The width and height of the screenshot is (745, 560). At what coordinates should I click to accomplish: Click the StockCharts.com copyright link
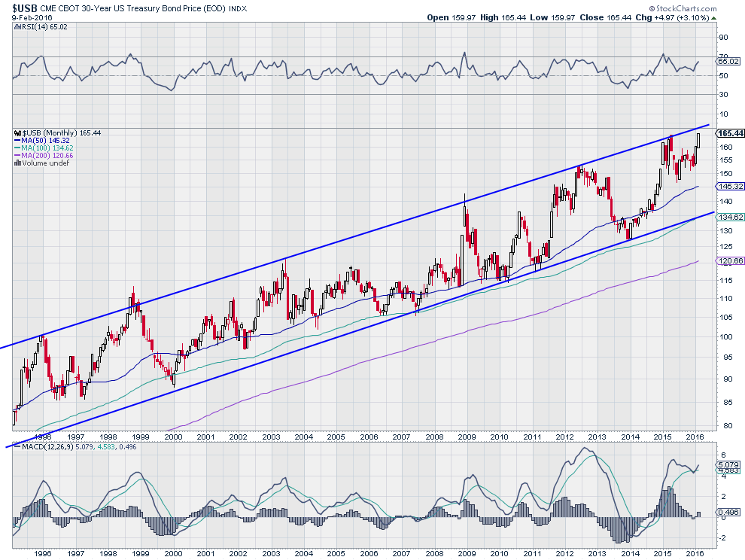tap(683, 8)
